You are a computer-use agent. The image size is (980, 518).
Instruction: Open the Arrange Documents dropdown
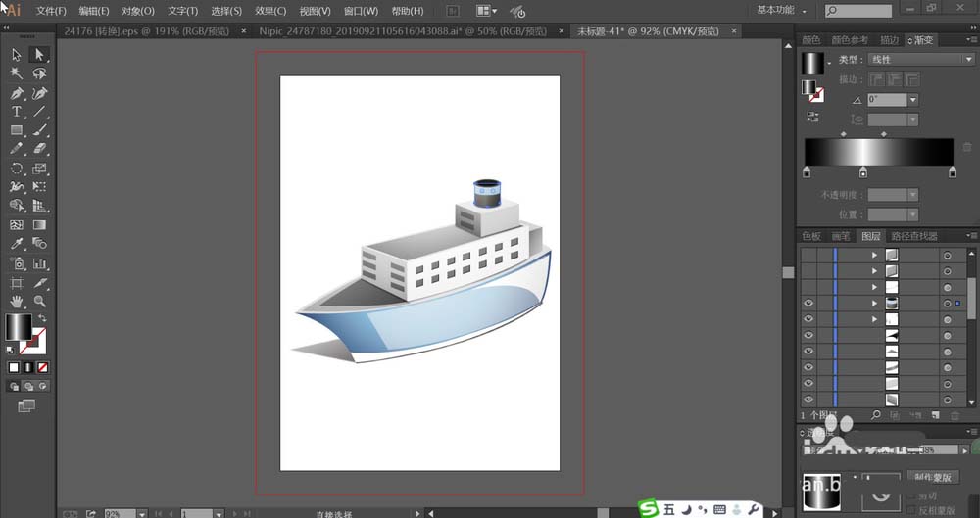pyautogui.click(x=486, y=11)
